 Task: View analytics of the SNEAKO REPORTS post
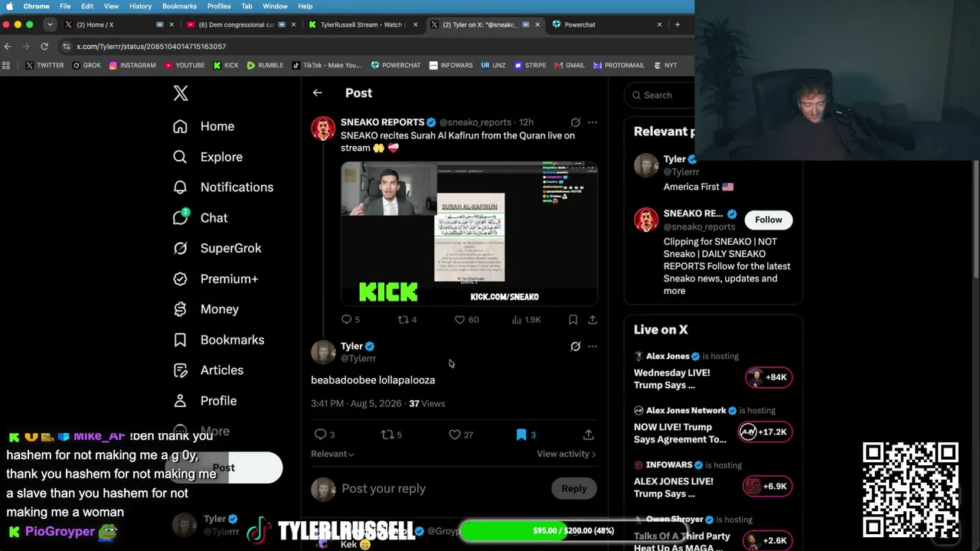[x=525, y=320]
